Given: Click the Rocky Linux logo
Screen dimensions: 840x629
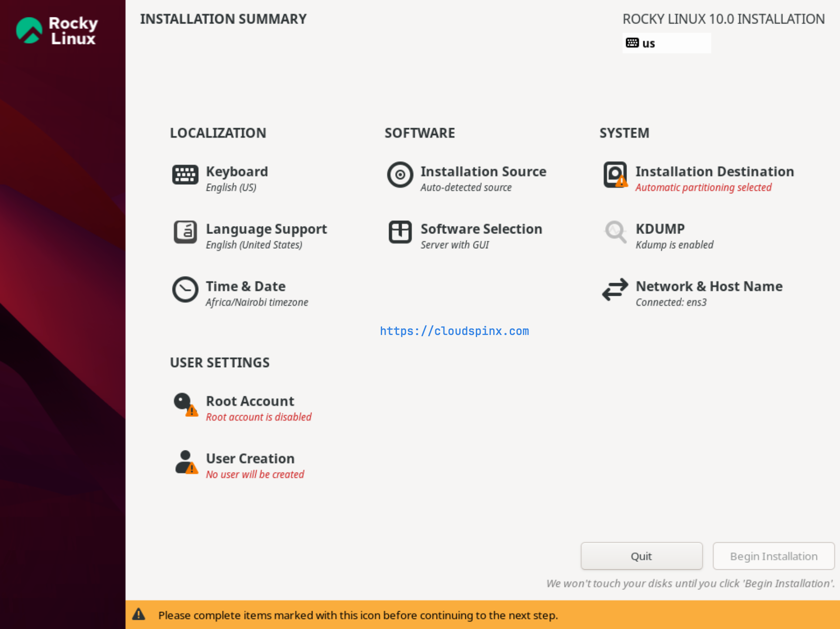Looking at the screenshot, I should pos(57,30).
